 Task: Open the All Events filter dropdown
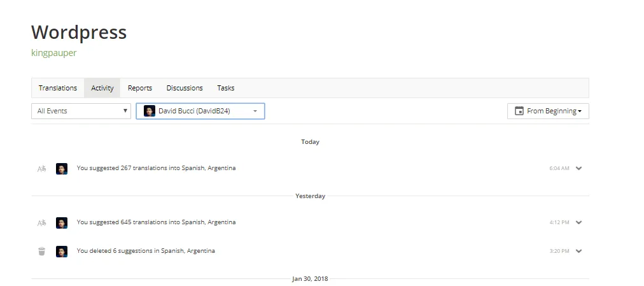click(81, 111)
